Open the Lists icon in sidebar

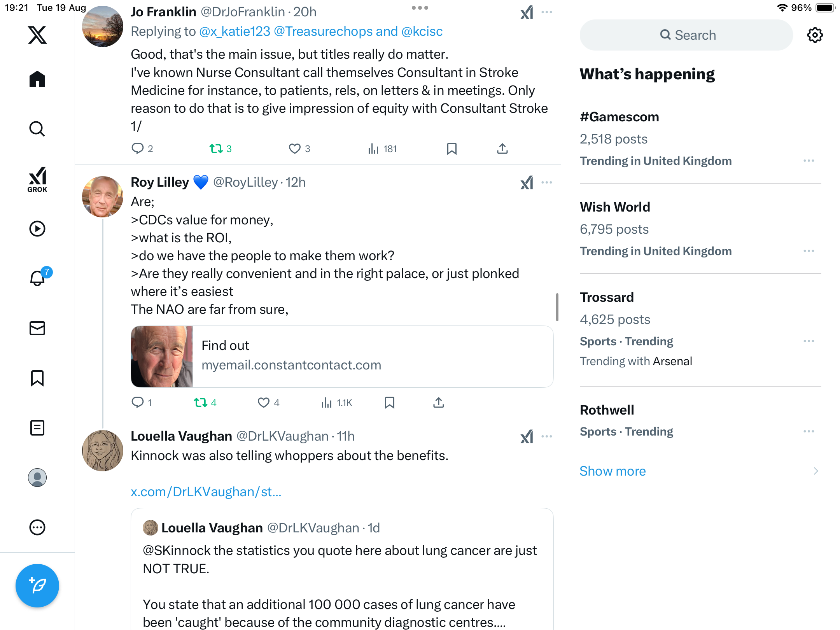pyautogui.click(x=37, y=428)
